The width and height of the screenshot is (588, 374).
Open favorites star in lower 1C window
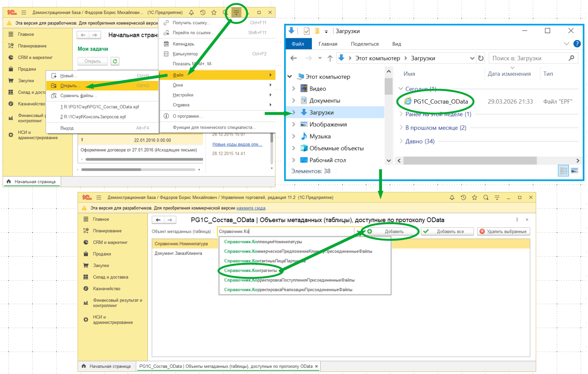pyautogui.click(x=475, y=197)
